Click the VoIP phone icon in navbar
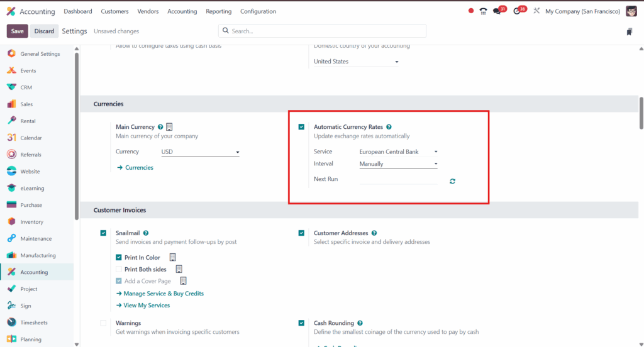 click(x=483, y=11)
